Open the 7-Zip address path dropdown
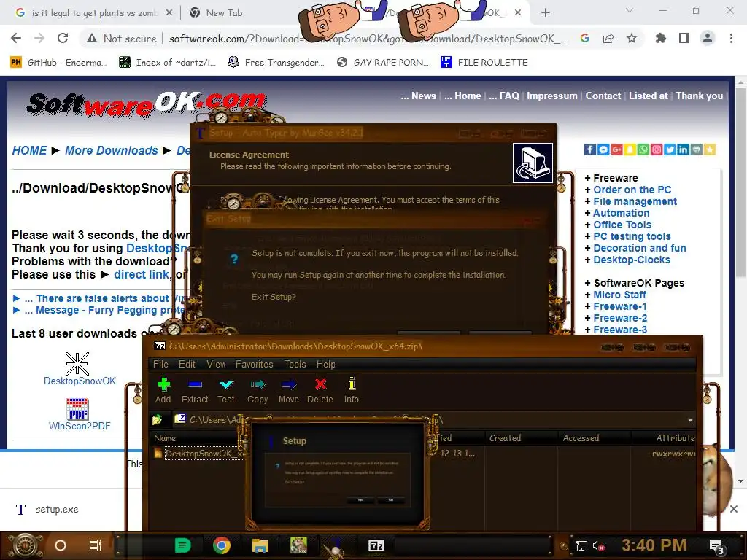 coord(690,420)
